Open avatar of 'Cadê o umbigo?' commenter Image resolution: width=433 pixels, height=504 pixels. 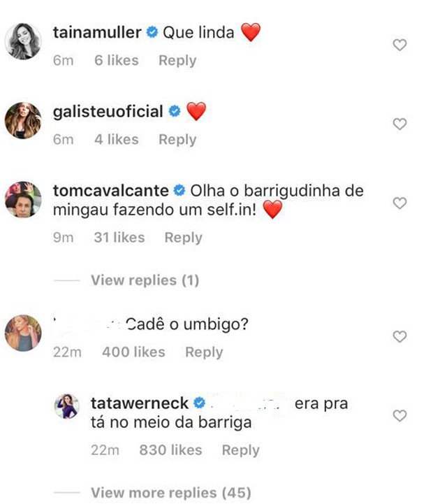pyautogui.click(x=23, y=333)
